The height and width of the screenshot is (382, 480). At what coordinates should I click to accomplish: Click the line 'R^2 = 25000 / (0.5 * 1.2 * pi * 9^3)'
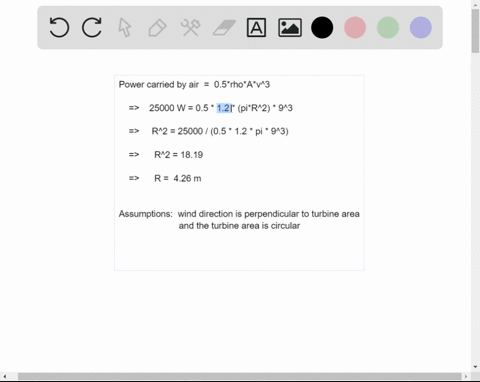pos(220,131)
